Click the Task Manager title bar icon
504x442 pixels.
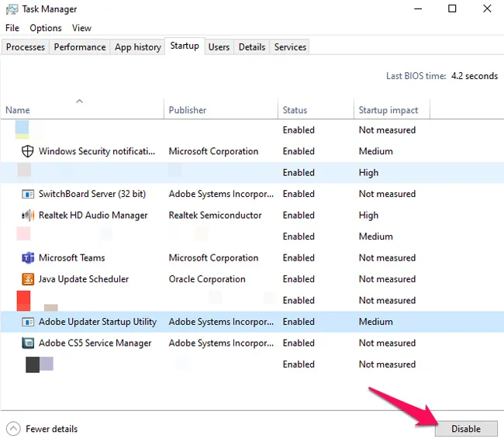pos(12,9)
